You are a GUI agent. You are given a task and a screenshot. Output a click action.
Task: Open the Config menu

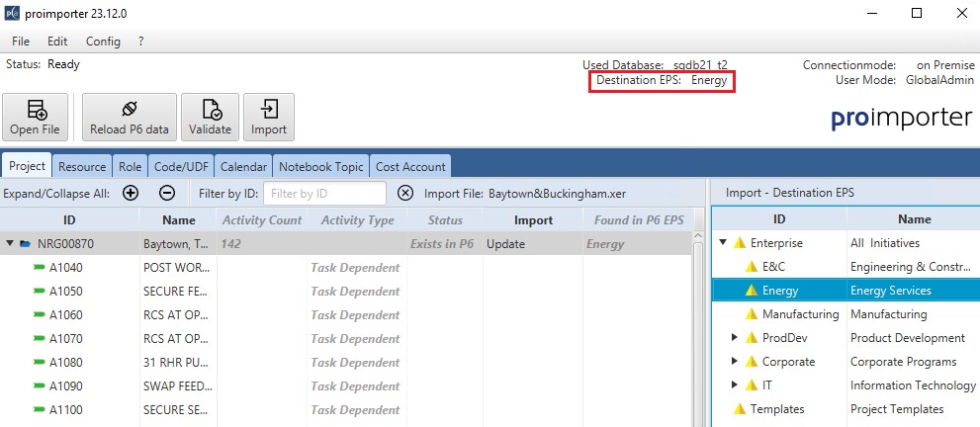click(x=103, y=42)
